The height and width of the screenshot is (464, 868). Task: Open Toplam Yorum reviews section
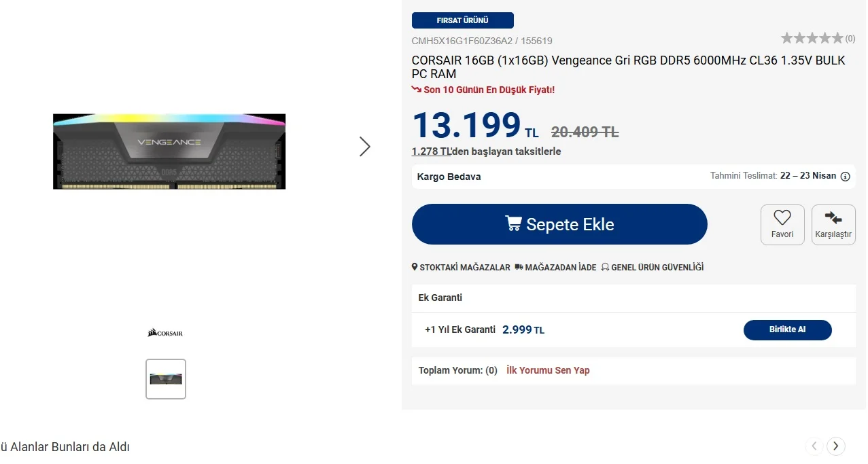point(457,370)
